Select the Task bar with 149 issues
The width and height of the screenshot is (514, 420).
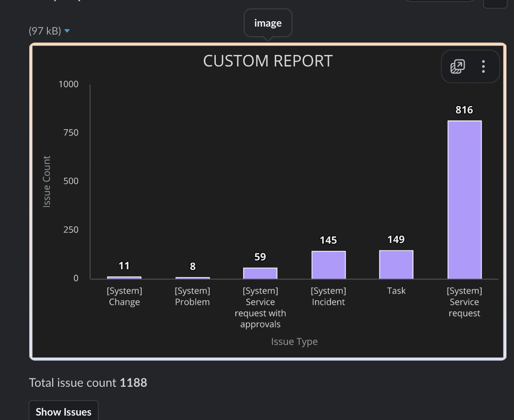[x=396, y=264]
